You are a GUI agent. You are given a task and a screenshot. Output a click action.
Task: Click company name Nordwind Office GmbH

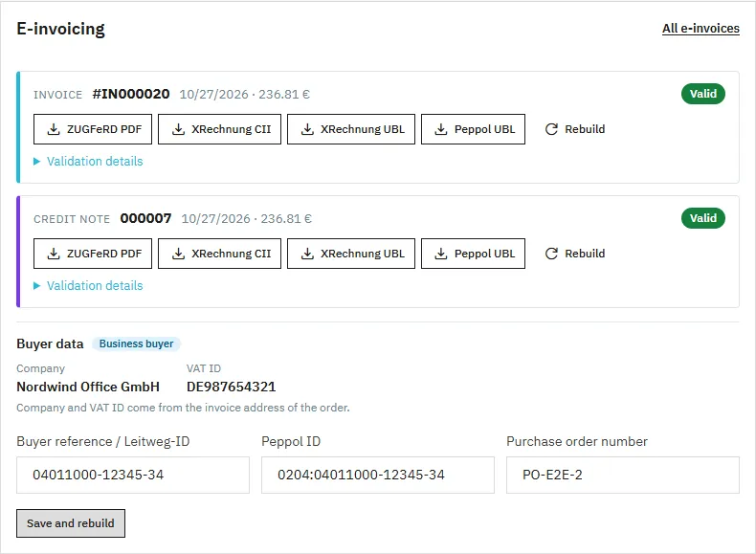tap(88, 387)
